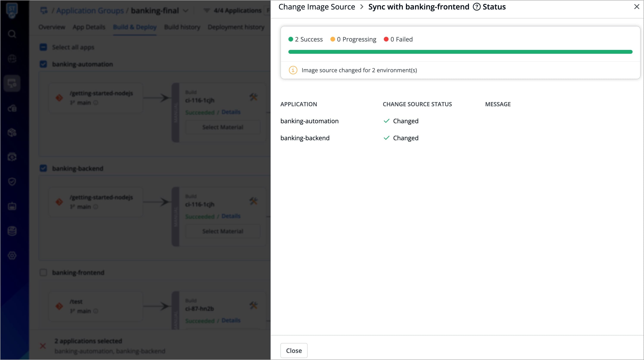Viewport: 644px width, 360px height.
Task: Open Details link for ci-116-1cjh build
Action: (231, 112)
